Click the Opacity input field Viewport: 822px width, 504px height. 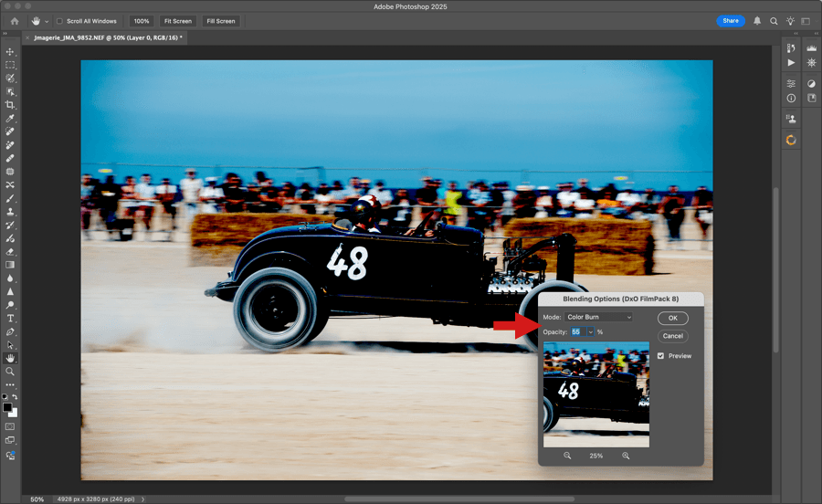pyautogui.click(x=577, y=332)
